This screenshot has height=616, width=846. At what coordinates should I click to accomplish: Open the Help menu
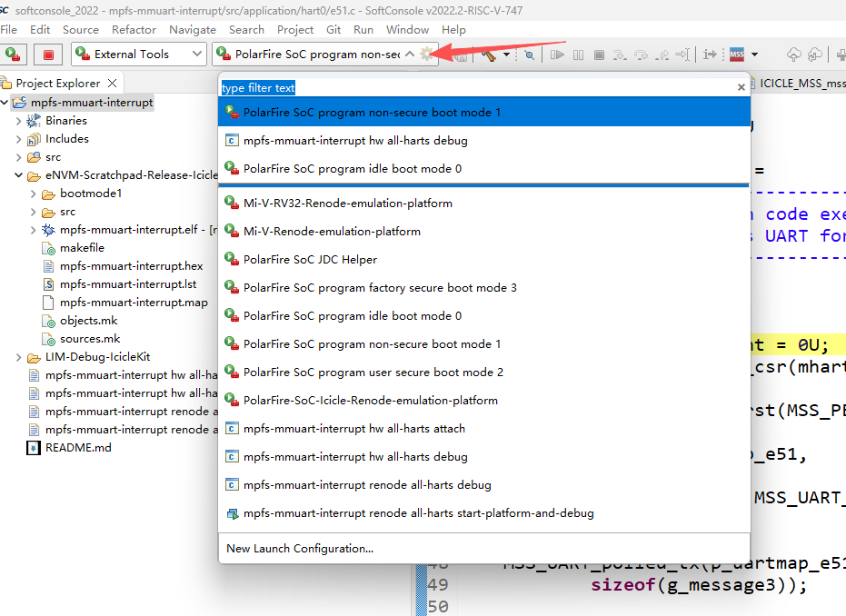[x=453, y=30]
